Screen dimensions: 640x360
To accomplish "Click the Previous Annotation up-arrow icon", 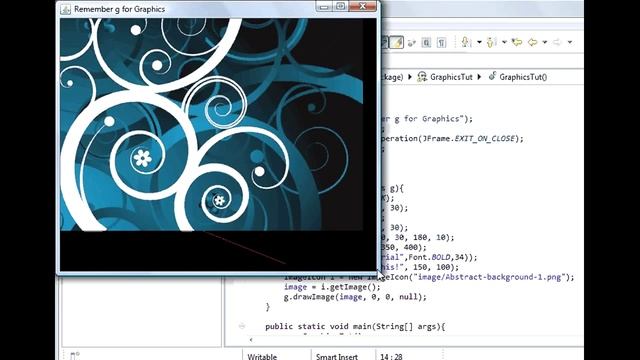I will (491, 42).
